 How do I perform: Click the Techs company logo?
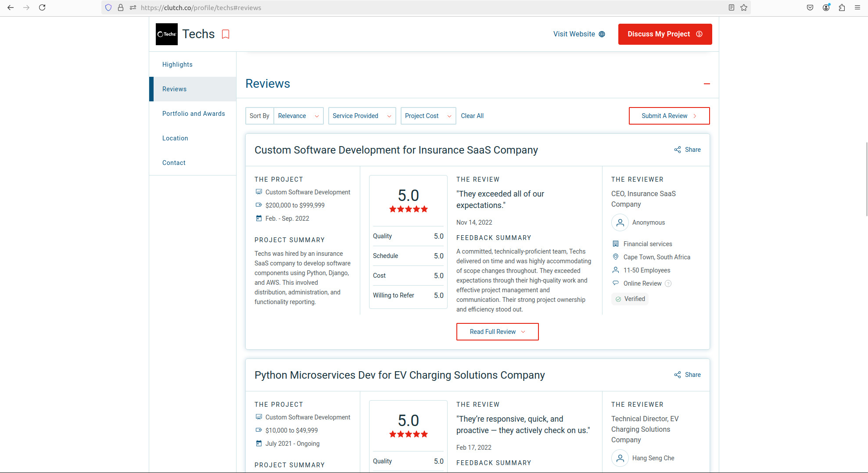[x=167, y=34]
